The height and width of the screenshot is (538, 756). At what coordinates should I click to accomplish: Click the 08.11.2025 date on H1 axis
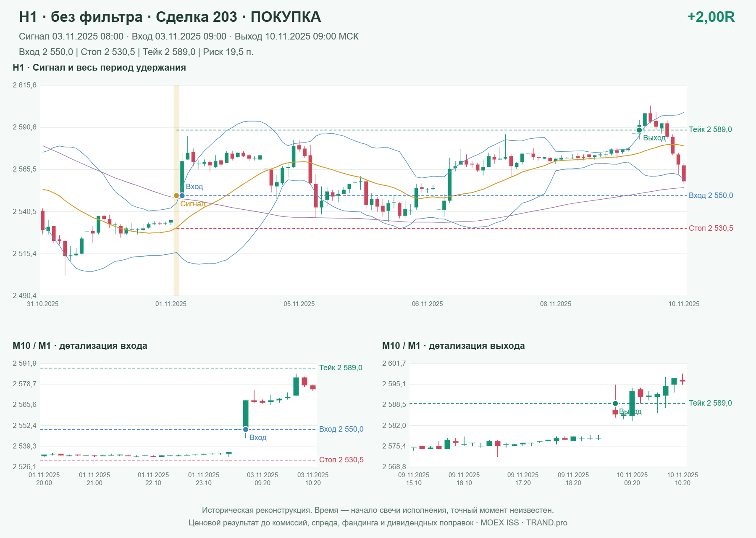point(556,304)
